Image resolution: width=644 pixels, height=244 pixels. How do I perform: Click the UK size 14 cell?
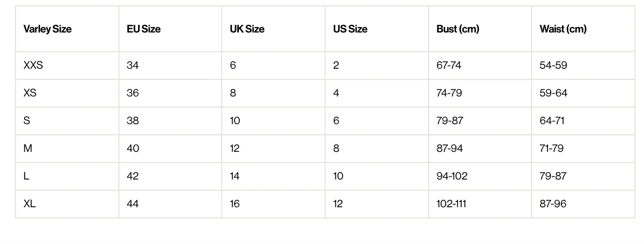273,176
